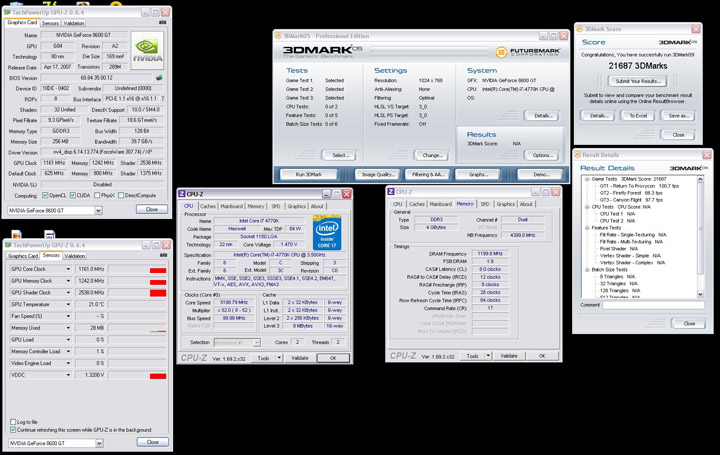Collapse the Batch Size Tests tree node
Viewport: 720px width, 455px height.
point(587,270)
